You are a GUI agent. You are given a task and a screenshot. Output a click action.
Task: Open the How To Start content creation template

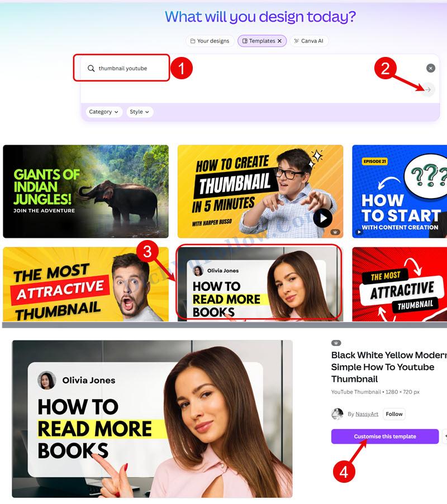pos(400,191)
